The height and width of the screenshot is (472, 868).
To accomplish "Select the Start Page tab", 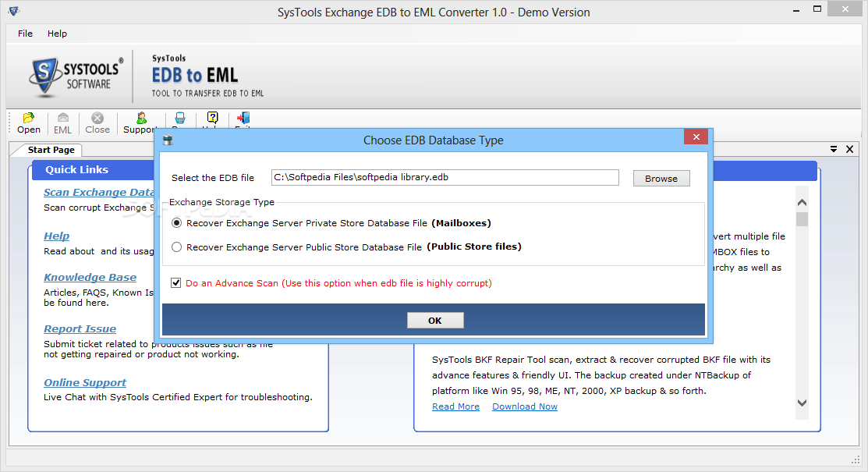I will click(x=51, y=150).
